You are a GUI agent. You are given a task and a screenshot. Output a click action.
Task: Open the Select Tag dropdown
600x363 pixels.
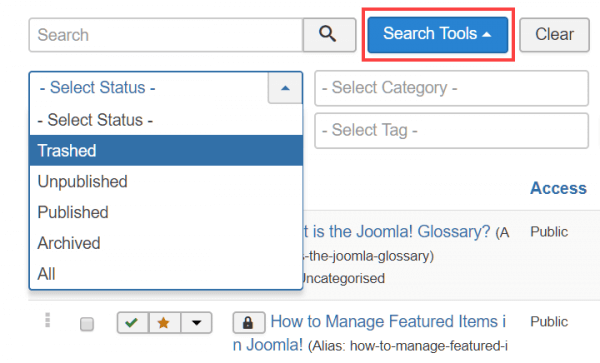click(452, 130)
